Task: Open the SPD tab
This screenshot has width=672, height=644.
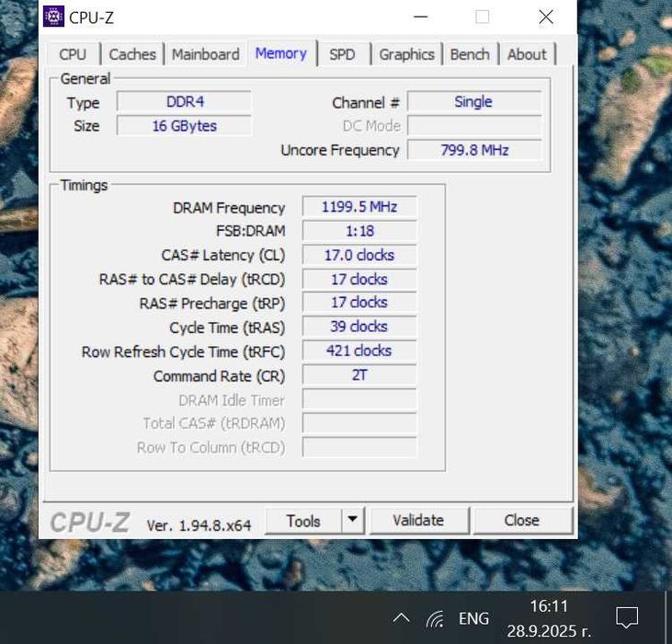Action: [x=342, y=54]
